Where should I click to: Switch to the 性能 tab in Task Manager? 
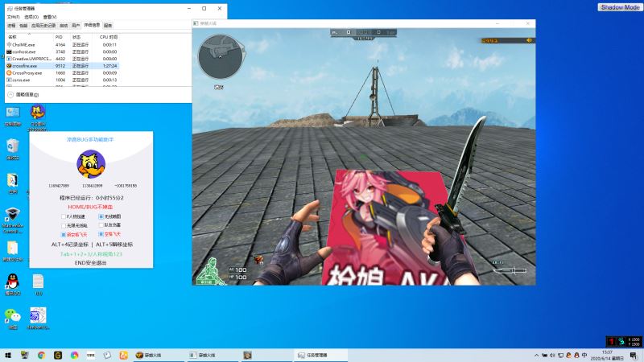point(23,26)
